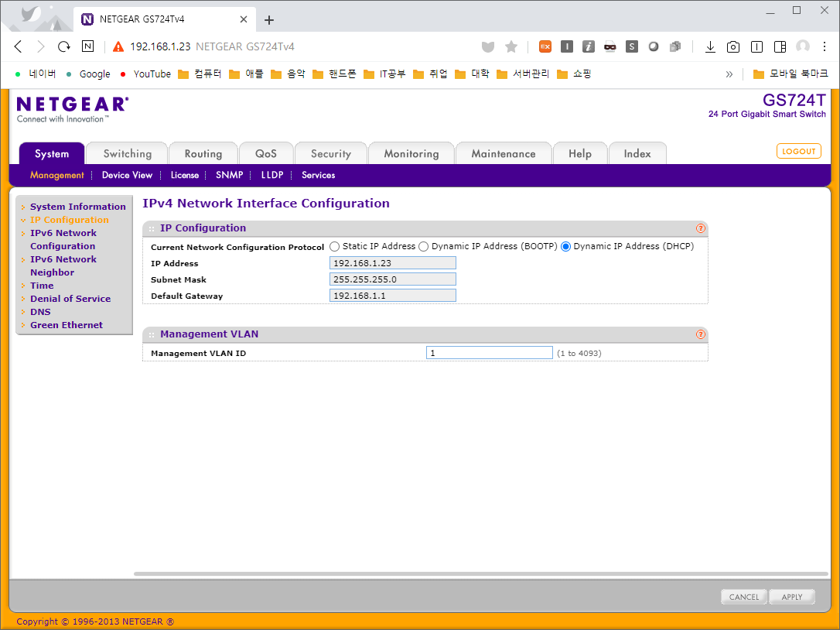The width and height of the screenshot is (840, 630).
Task: Open the 음악 bookmark folder
Action: click(x=288, y=74)
